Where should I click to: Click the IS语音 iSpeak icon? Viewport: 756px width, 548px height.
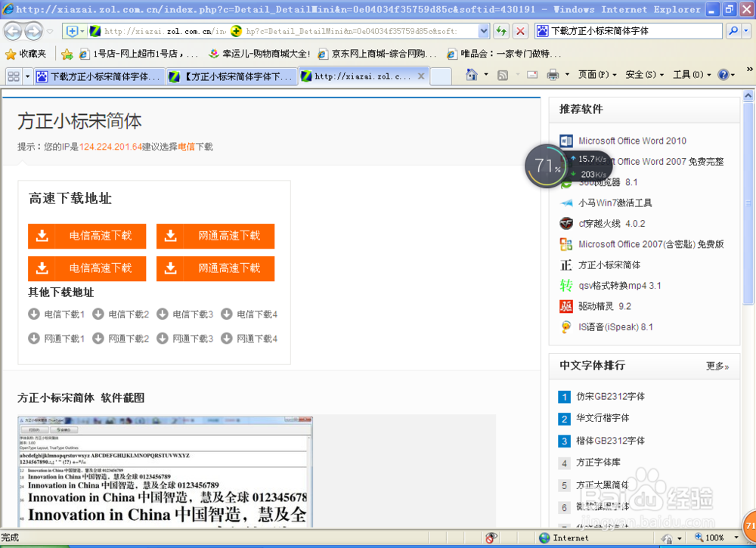click(x=566, y=327)
